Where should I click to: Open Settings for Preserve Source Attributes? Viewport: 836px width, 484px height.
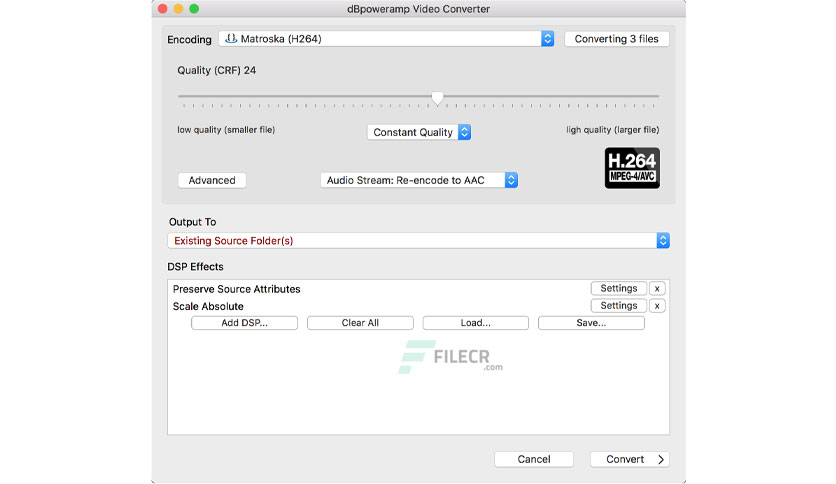tap(618, 288)
